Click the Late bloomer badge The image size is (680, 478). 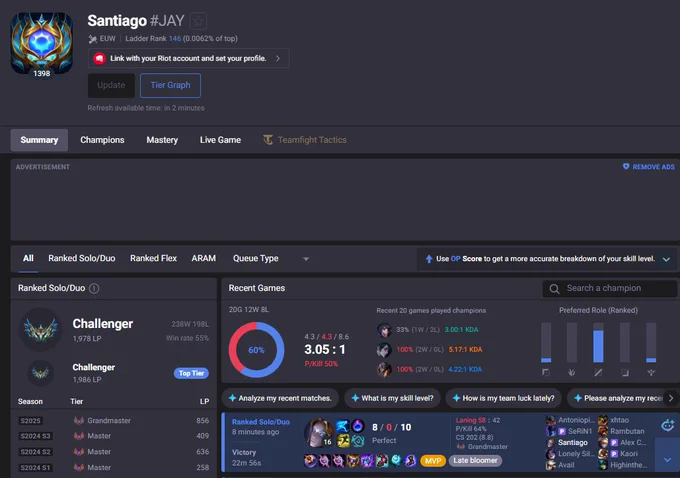coord(475,460)
